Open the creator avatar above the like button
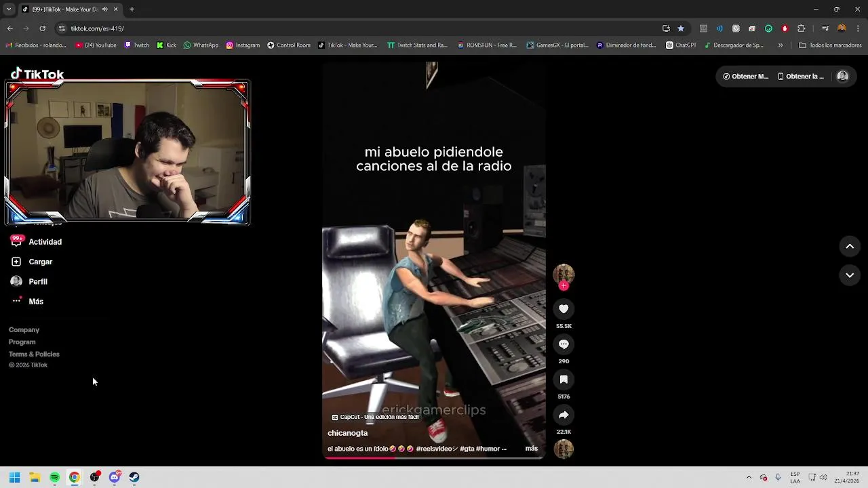Viewport: 868px width, 488px height. 564,274
